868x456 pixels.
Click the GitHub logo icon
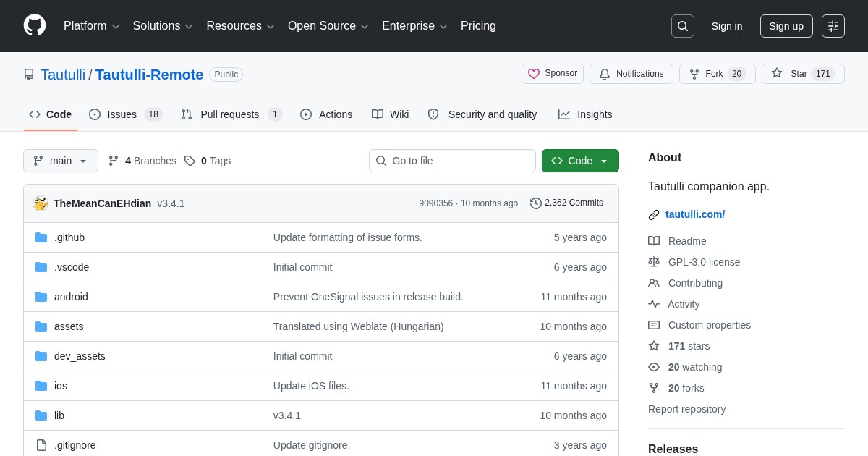pyautogui.click(x=35, y=25)
